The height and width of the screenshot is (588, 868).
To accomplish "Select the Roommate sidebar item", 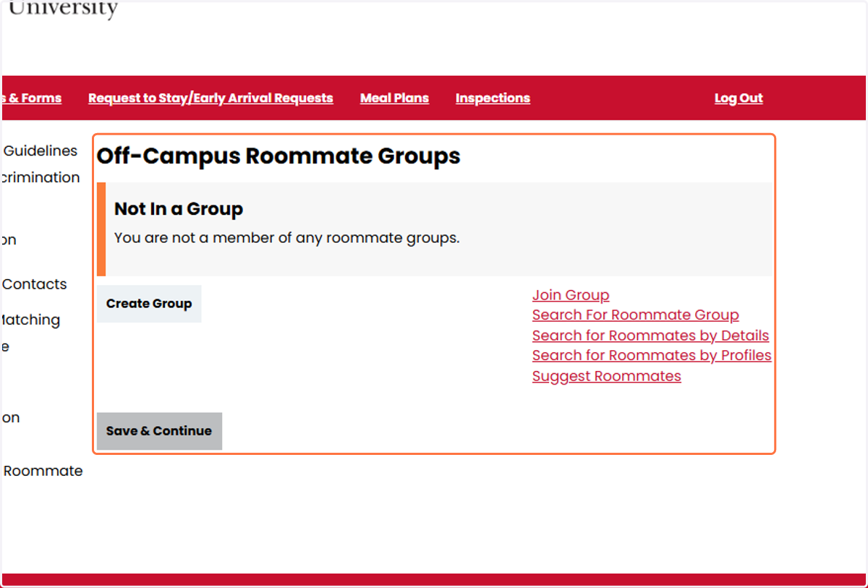I will [43, 471].
